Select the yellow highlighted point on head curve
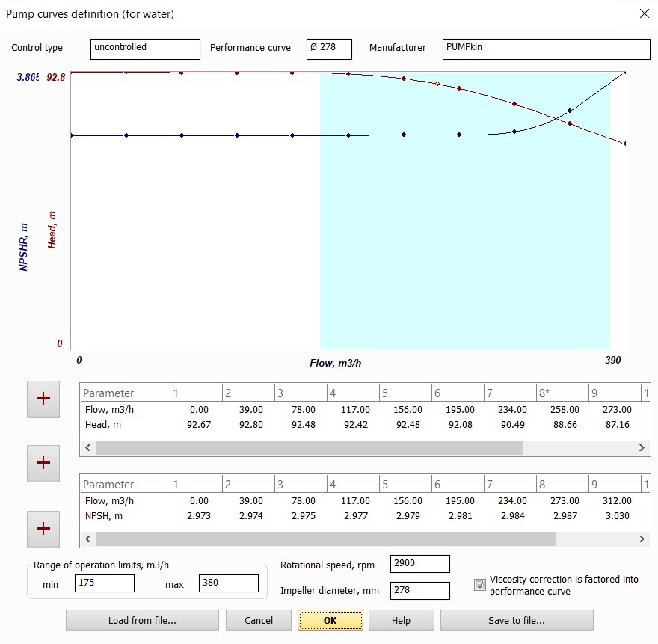The image size is (658, 644). coord(437,84)
